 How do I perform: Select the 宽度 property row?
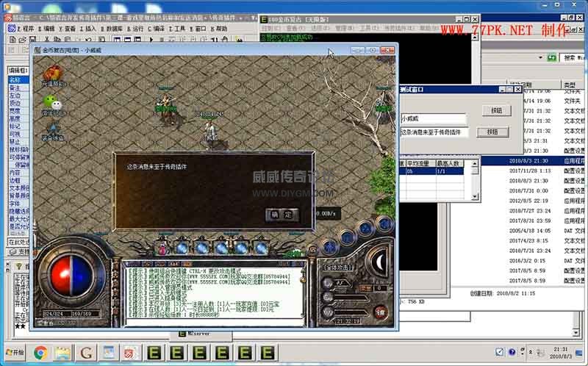point(18,111)
